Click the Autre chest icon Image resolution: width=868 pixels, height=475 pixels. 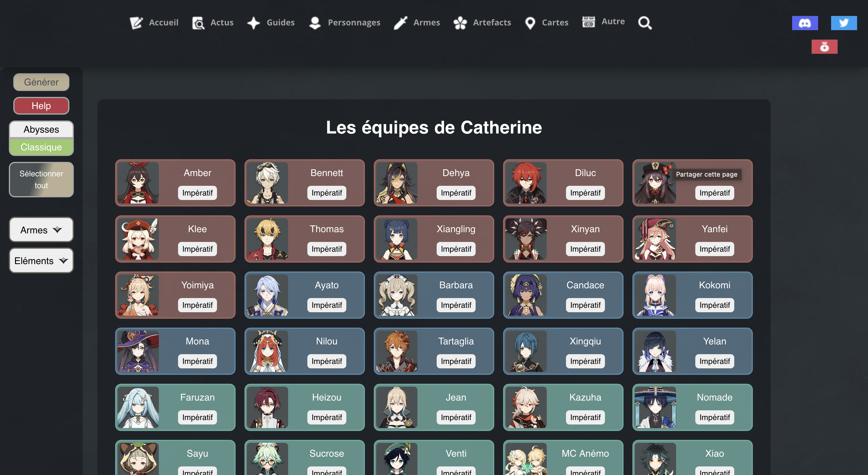tap(588, 22)
